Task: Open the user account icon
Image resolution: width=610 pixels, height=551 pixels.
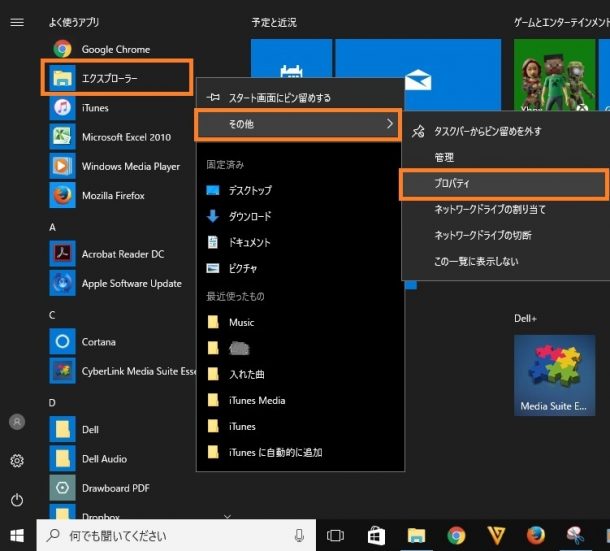Action: (x=17, y=422)
